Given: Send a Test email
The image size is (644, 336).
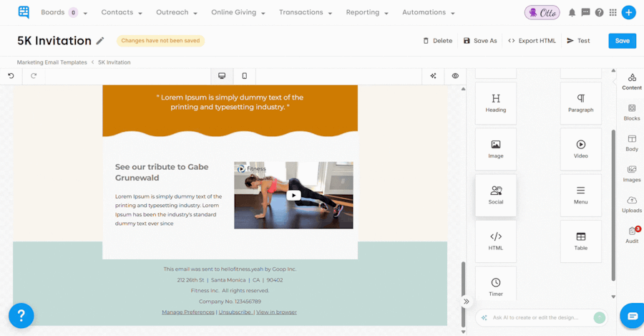Looking at the screenshot, I should click(x=578, y=41).
